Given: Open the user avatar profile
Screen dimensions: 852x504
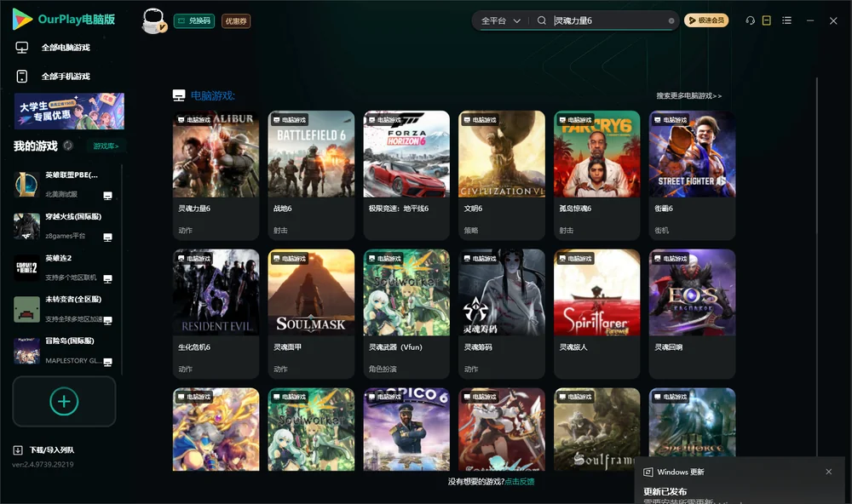Looking at the screenshot, I should [x=153, y=20].
